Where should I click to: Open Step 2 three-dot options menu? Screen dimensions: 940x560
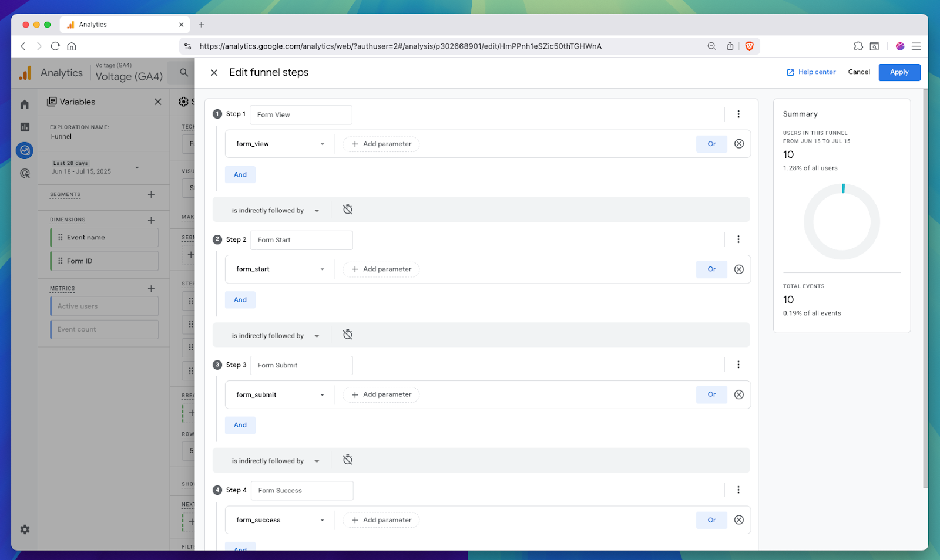click(738, 239)
